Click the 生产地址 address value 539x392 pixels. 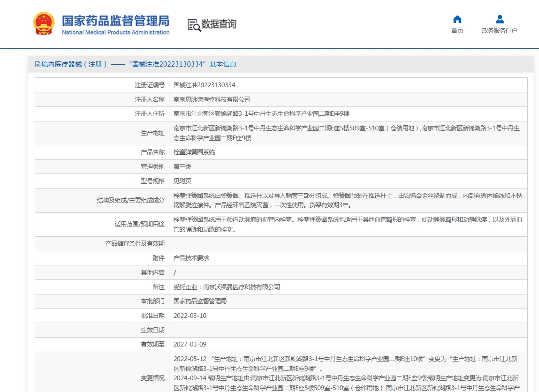(347, 133)
